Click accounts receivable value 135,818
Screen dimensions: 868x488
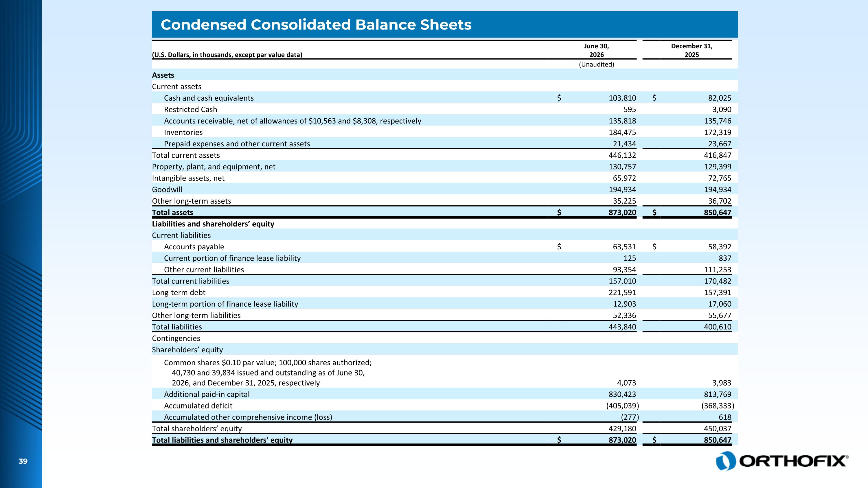pos(622,121)
